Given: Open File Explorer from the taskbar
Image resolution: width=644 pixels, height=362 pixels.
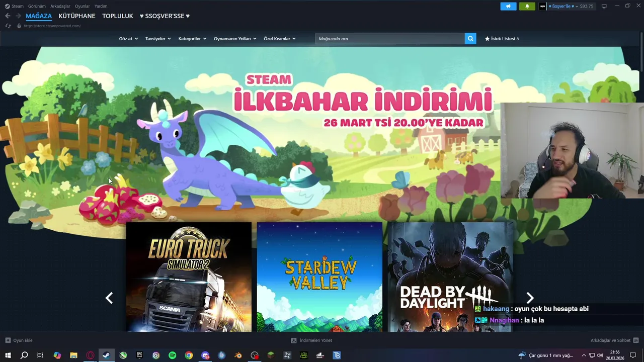Looking at the screenshot, I should click(73, 355).
